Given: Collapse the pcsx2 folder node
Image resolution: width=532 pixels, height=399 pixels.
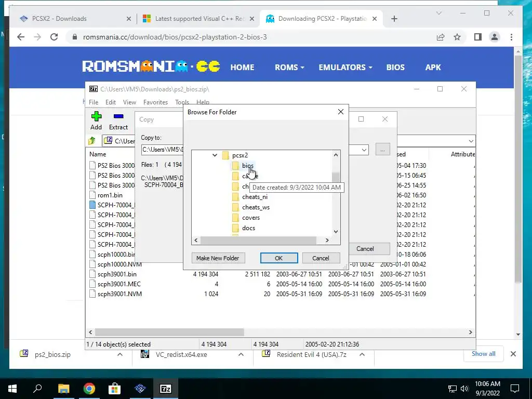Looking at the screenshot, I should [215, 155].
